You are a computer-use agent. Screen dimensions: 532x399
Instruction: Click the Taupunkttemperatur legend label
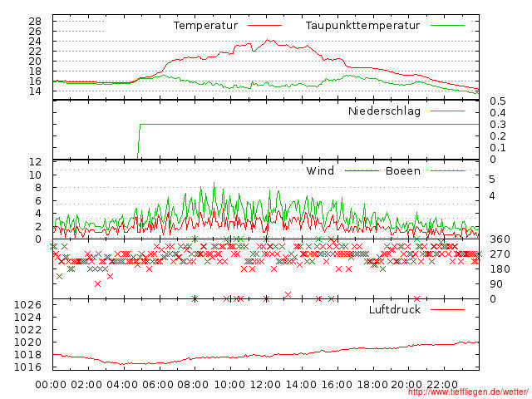(362, 26)
